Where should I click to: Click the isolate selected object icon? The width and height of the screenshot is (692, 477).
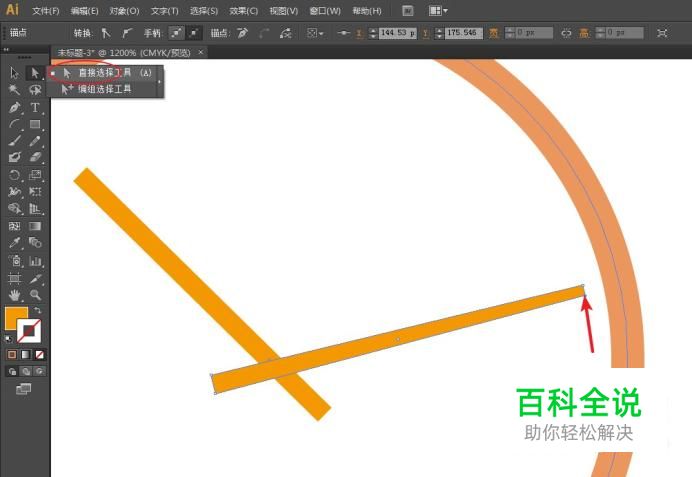[662, 33]
